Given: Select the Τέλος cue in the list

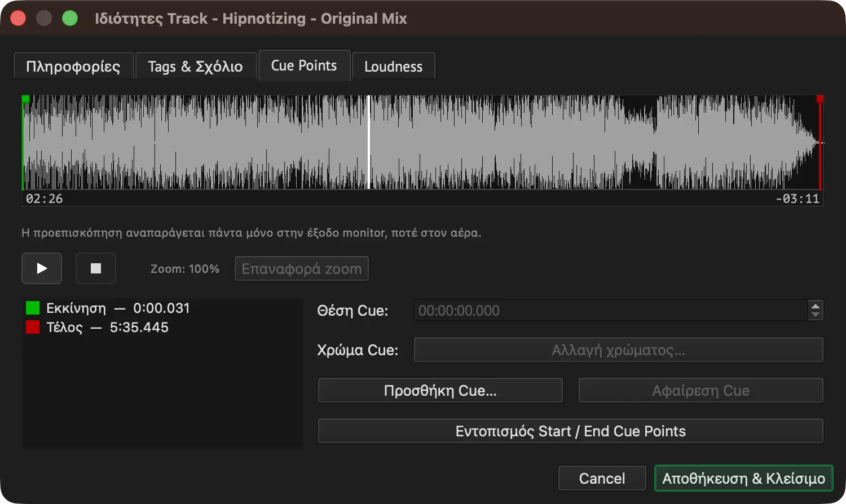Looking at the screenshot, I should 162,328.
